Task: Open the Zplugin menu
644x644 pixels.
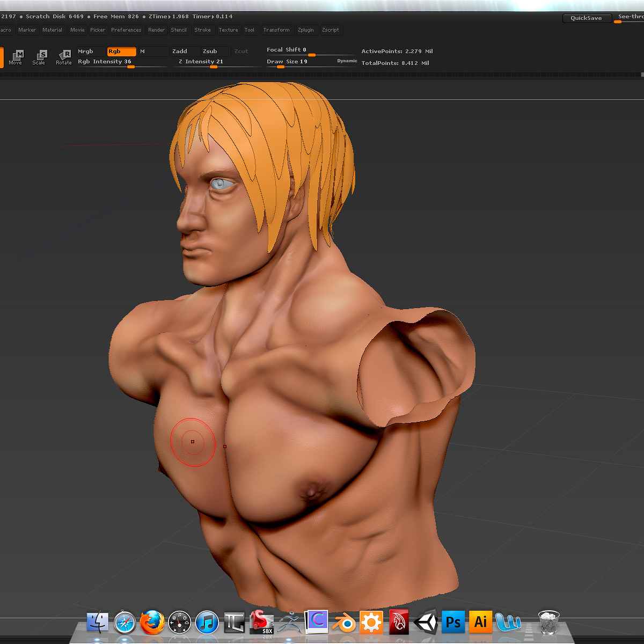Action: click(306, 30)
